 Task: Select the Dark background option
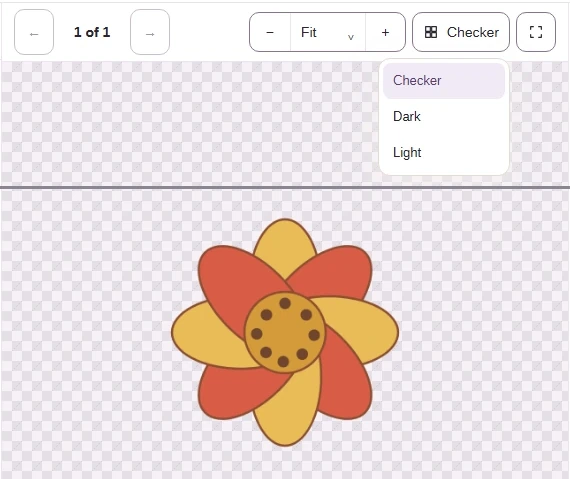(x=444, y=117)
